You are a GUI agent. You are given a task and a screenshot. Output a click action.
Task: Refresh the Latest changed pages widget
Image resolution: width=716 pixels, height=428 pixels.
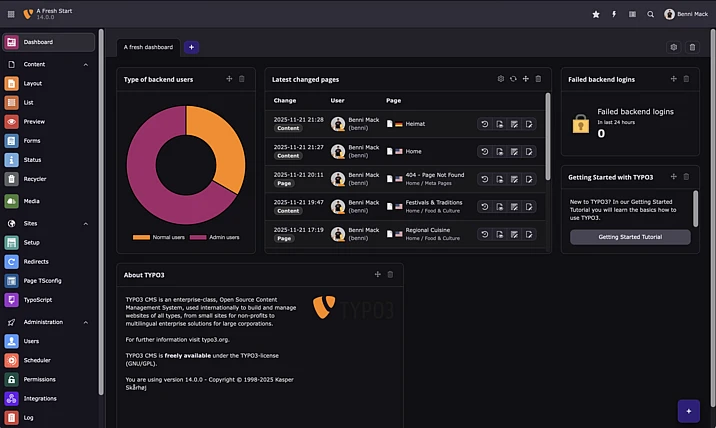coord(513,78)
